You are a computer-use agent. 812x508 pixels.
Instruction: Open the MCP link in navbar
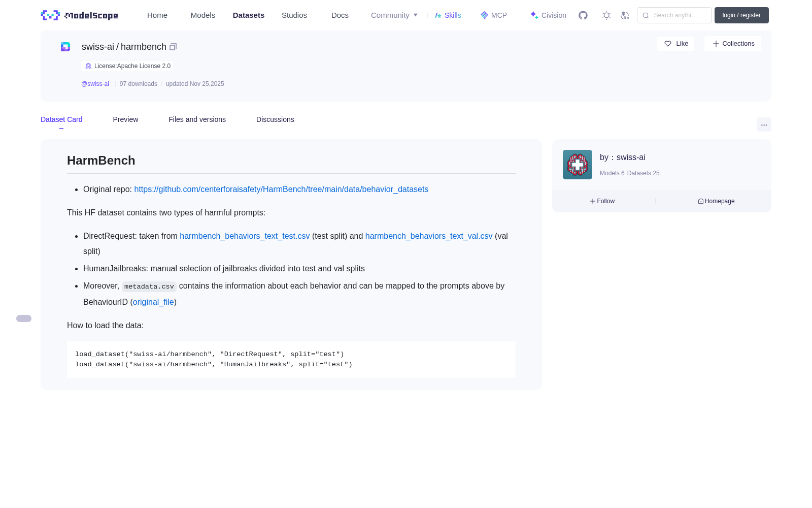493,15
